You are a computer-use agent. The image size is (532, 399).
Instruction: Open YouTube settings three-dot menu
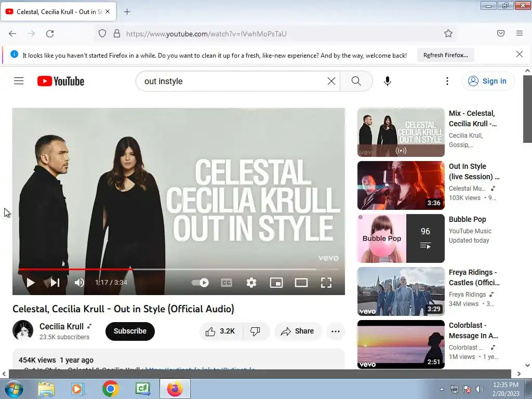pos(447,81)
